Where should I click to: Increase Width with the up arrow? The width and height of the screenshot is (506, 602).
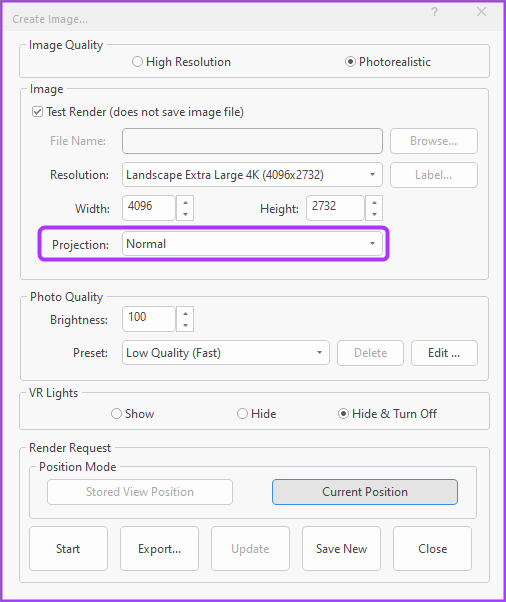(185, 202)
